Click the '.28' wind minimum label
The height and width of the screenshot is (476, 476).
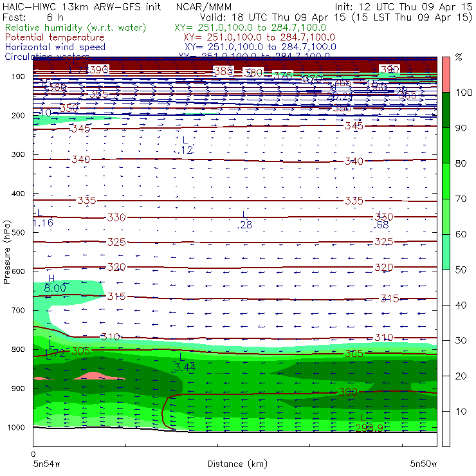point(244,225)
